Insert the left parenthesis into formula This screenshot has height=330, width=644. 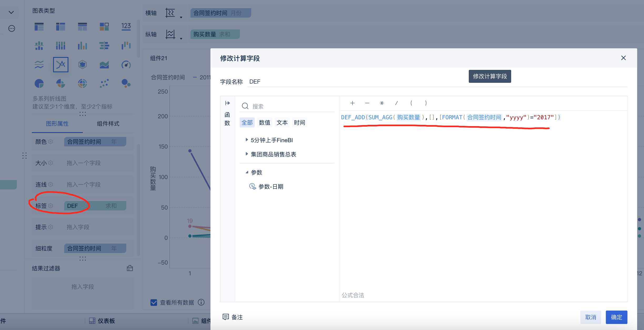(x=411, y=103)
